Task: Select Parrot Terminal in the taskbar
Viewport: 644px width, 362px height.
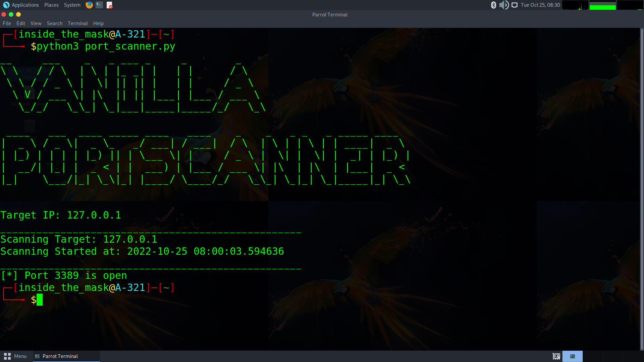Action: [x=66, y=356]
